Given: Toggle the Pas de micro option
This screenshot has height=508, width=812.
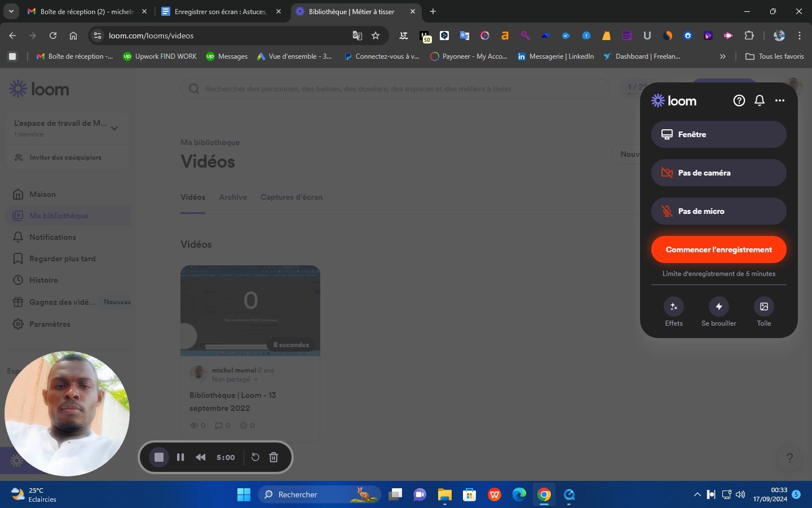Looking at the screenshot, I should (718, 211).
